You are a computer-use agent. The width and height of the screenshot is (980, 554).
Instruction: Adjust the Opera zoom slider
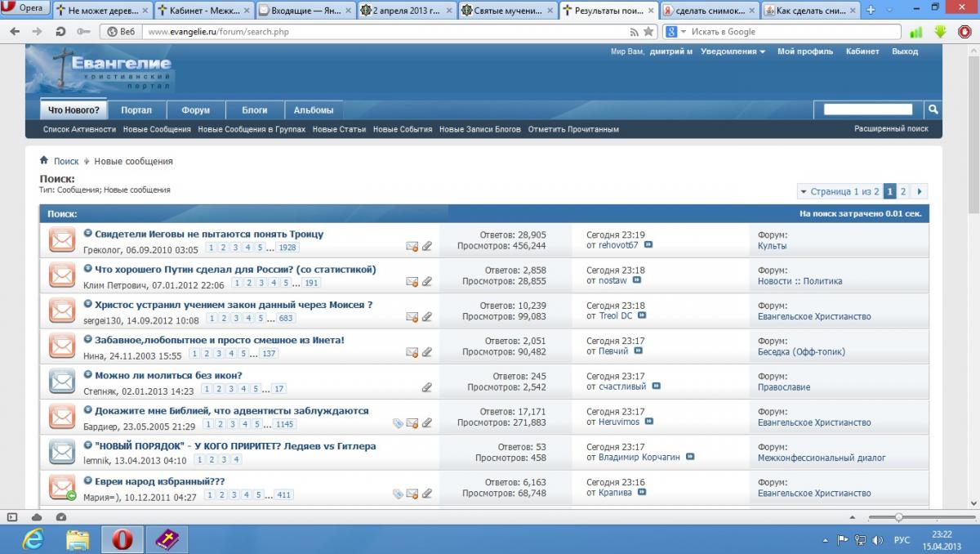(898, 517)
